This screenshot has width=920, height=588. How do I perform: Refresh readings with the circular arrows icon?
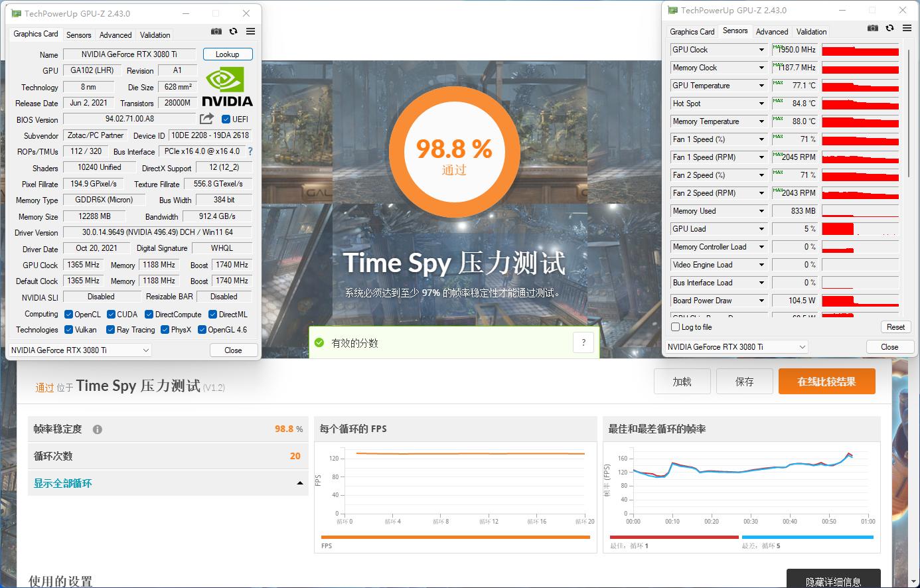click(x=232, y=31)
